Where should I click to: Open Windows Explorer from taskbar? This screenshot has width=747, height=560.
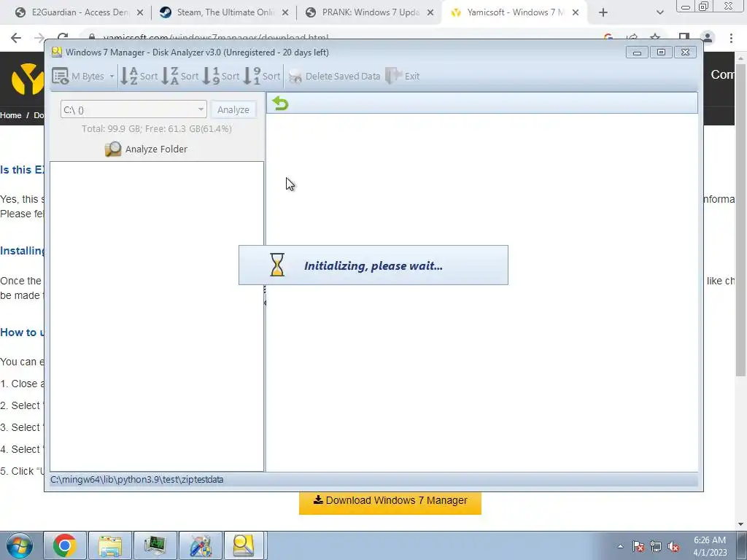[110, 545]
